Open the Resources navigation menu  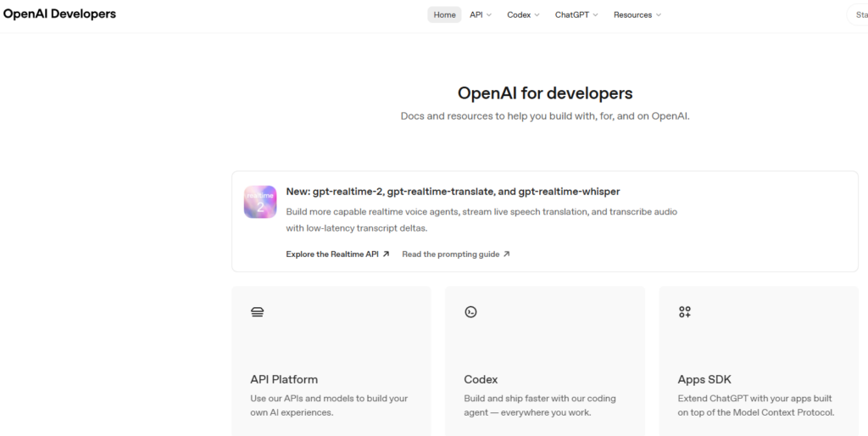637,15
